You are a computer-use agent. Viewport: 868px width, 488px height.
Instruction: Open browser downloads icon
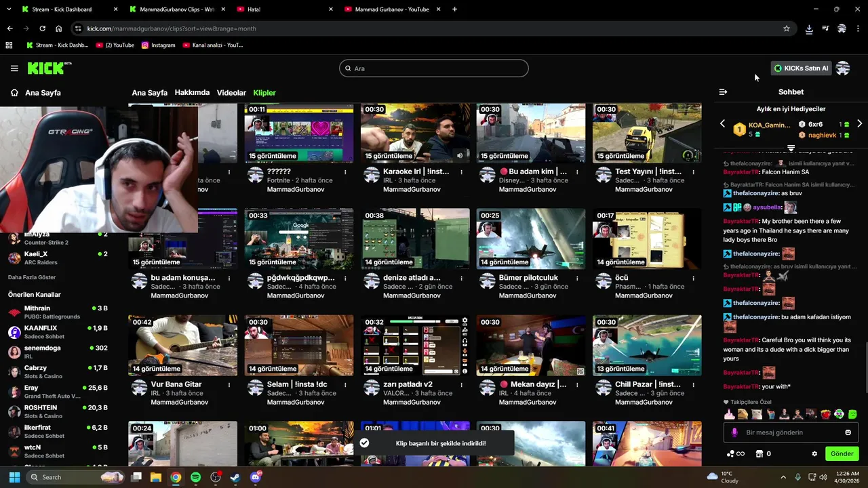click(x=809, y=28)
